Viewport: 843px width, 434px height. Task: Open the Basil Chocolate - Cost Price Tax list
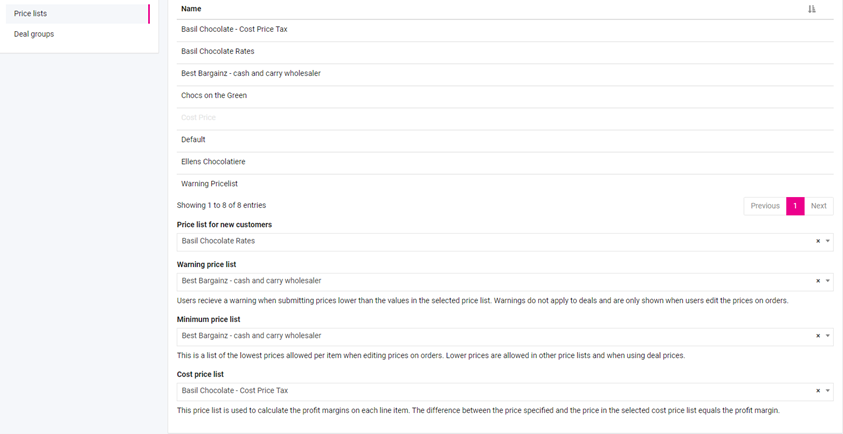234,29
